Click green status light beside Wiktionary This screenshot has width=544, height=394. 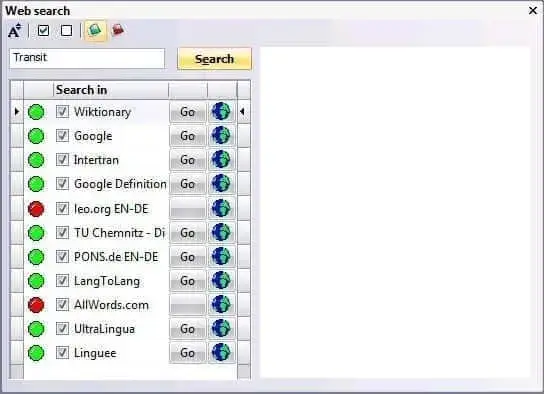point(36,112)
